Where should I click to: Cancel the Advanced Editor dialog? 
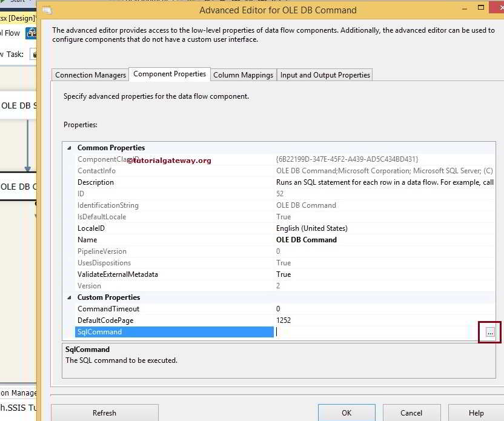(412, 413)
